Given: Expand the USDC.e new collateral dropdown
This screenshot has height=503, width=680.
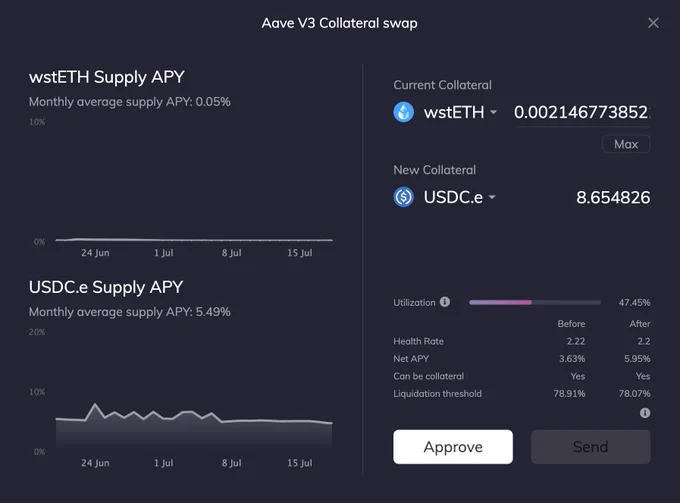Looking at the screenshot, I should pos(492,197).
